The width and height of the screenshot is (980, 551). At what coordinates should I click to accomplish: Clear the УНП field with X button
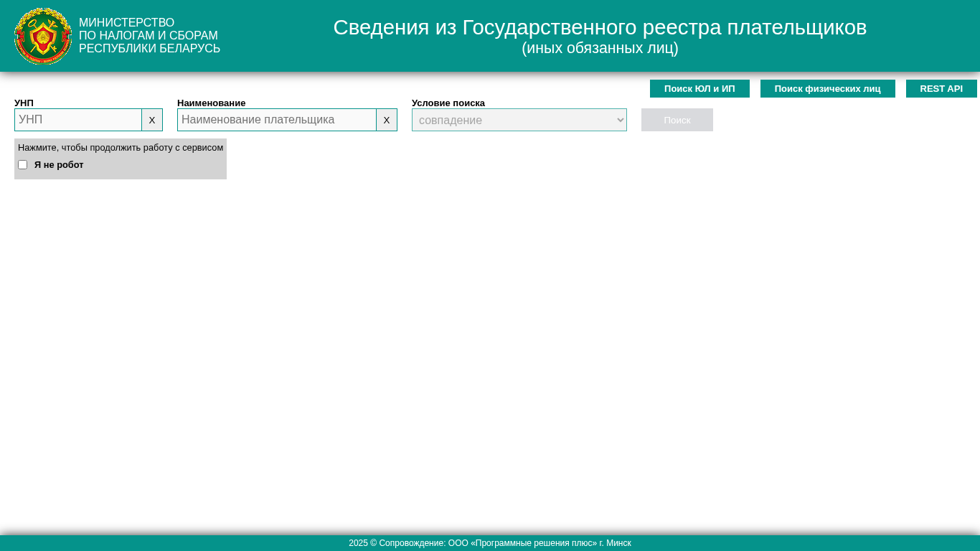tap(152, 120)
